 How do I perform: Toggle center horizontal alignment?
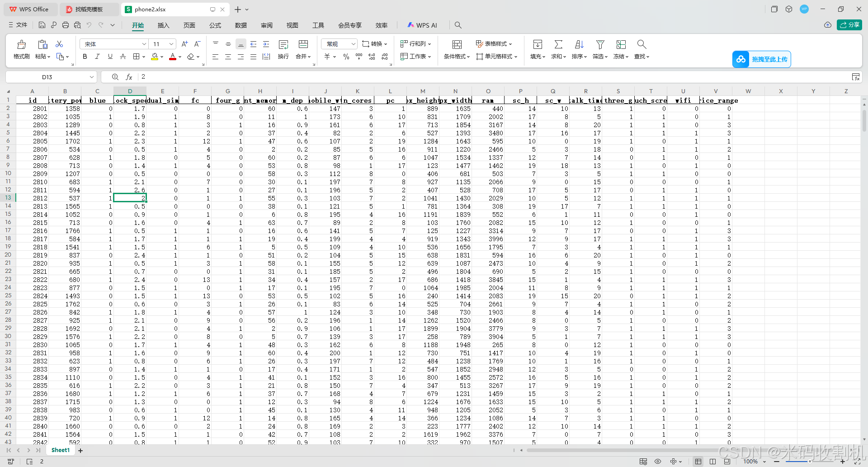coord(228,57)
